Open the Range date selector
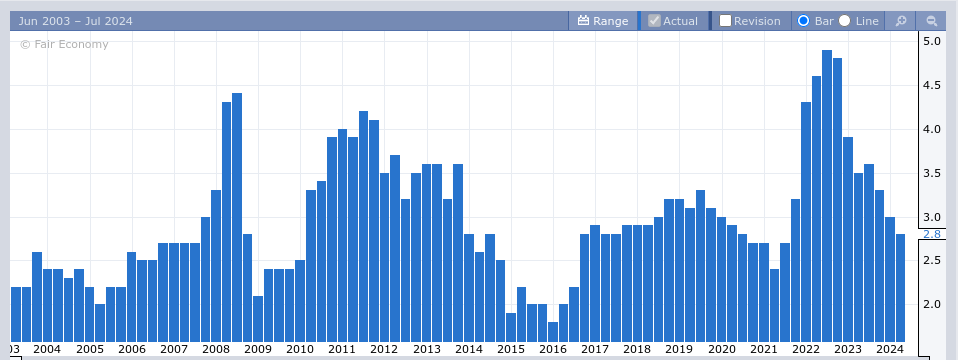Image resolution: width=958 pixels, height=360 pixels. pos(603,21)
